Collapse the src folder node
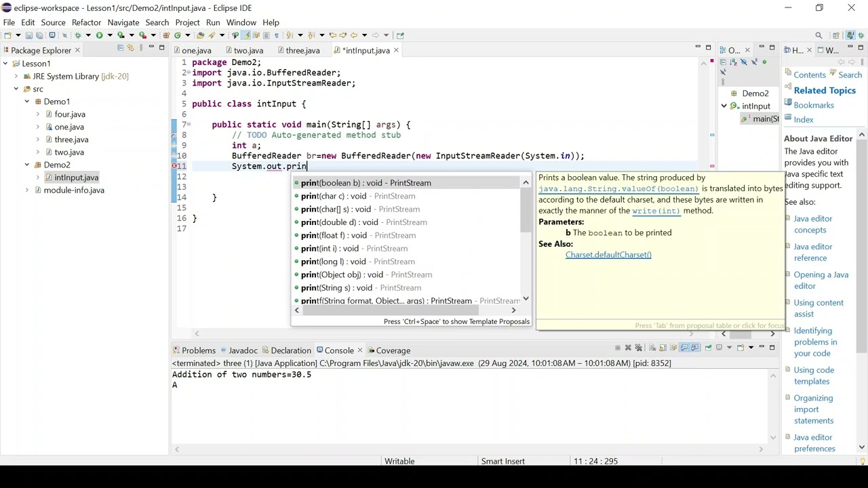This screenshot has height=488, width=868. [16, 89]
